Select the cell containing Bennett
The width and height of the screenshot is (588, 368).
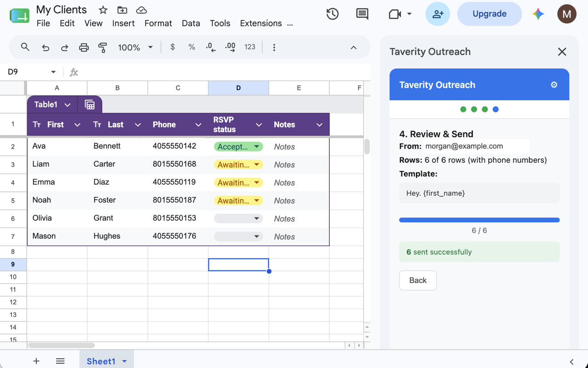(118, 146)
